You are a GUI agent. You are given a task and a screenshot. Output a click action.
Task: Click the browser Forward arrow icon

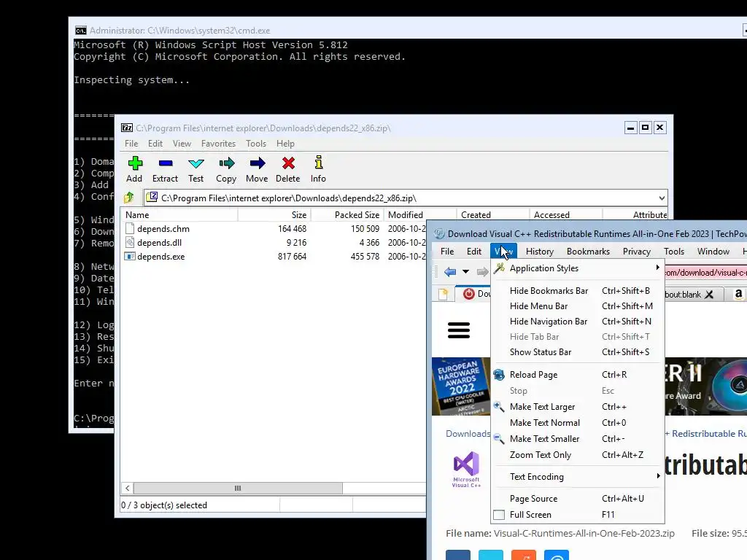click(483, 272)
